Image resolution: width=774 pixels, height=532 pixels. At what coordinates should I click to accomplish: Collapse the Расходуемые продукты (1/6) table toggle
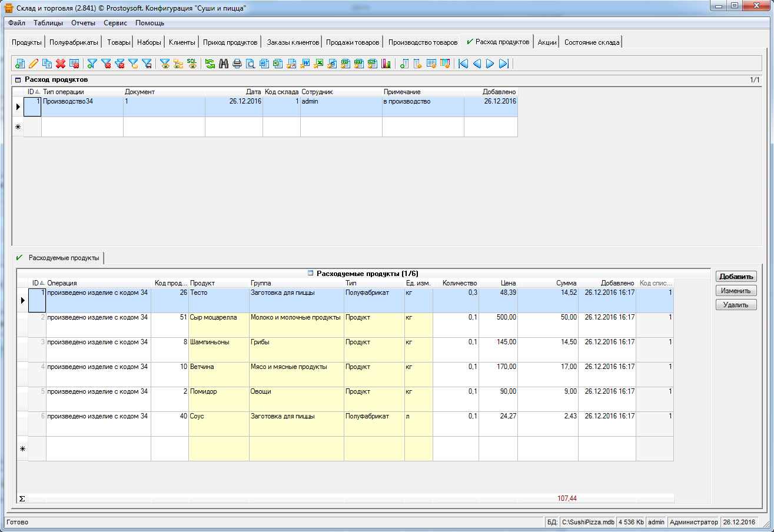pos(311,274)
